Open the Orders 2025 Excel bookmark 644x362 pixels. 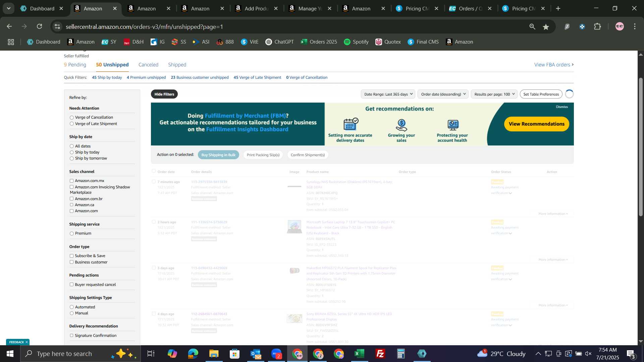pos(319,42)
